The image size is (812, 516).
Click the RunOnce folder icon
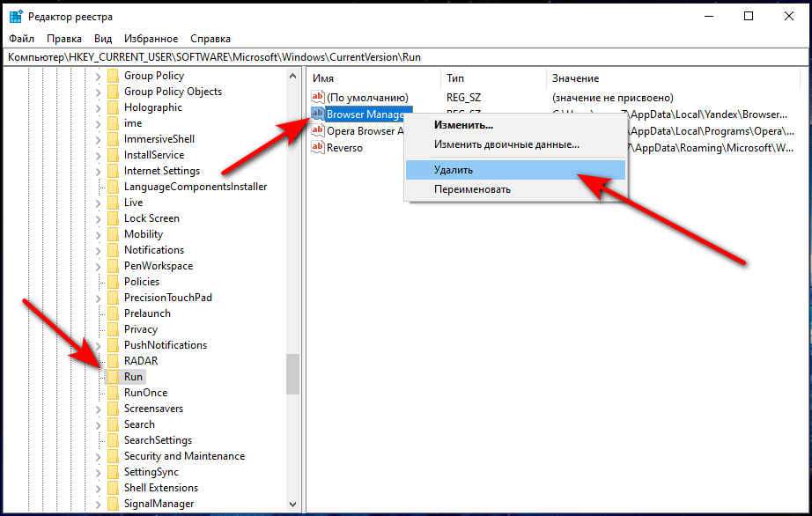click(113, 393)
